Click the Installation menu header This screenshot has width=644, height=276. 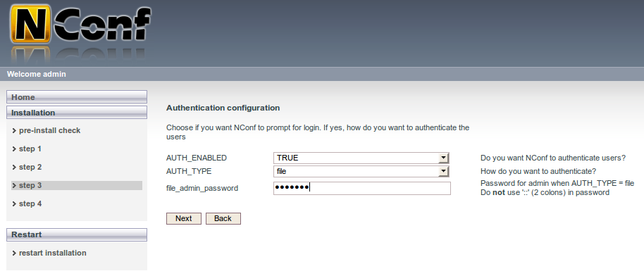[77, 113]
